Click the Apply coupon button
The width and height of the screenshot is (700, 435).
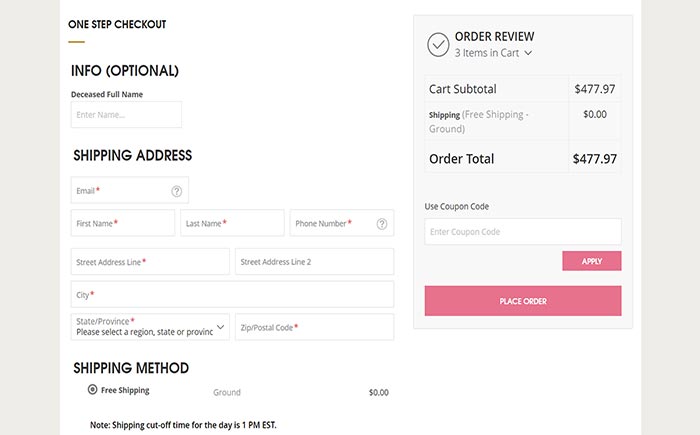(x=592, y=261)
